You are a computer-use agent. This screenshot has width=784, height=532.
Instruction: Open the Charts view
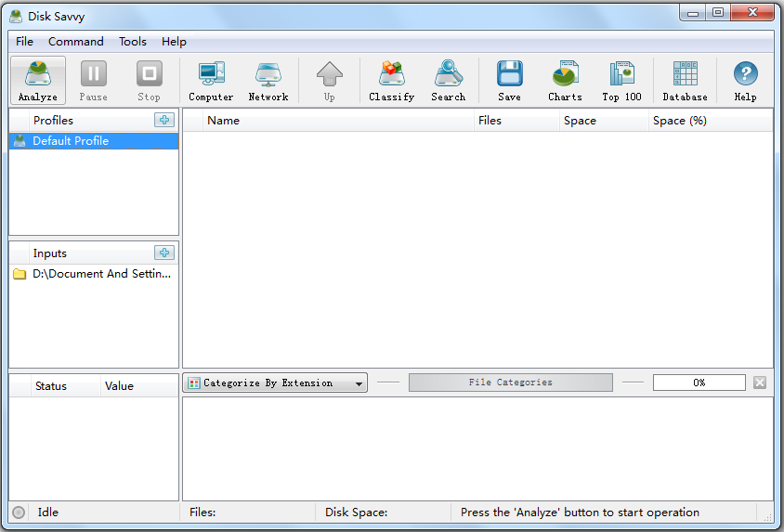click(x=565, y=80)
